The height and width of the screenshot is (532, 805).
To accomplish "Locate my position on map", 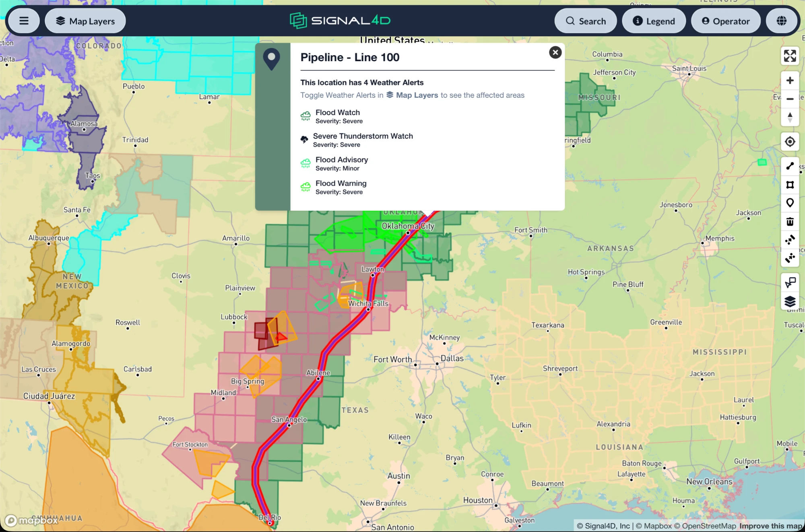I will click(x=790, y=142).
